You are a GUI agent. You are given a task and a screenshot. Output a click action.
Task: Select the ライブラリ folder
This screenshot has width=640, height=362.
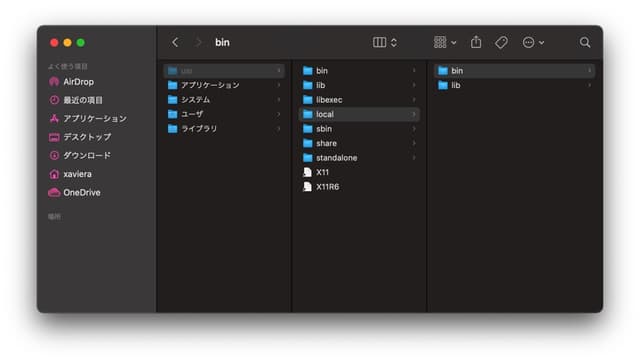pyautogui.click(x=224, y=129)
